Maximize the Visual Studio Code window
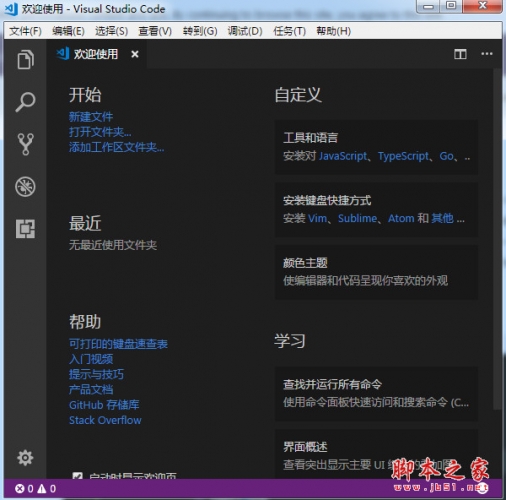 451,6
